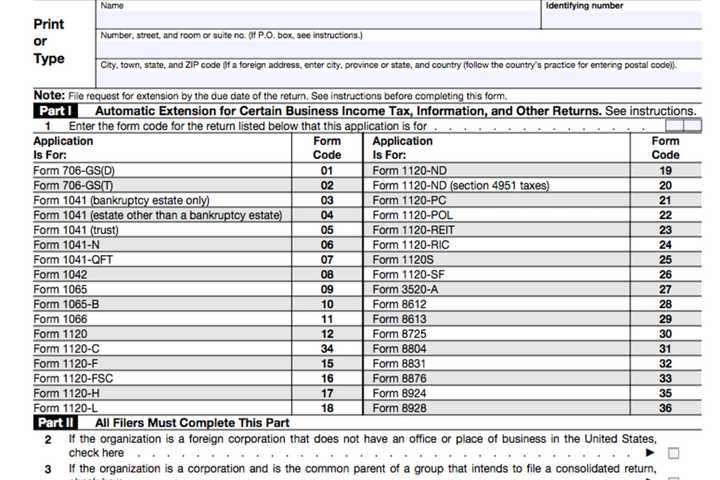Click the street address input field
This screenshot has height=480, width=720.
tap(399, 50)
